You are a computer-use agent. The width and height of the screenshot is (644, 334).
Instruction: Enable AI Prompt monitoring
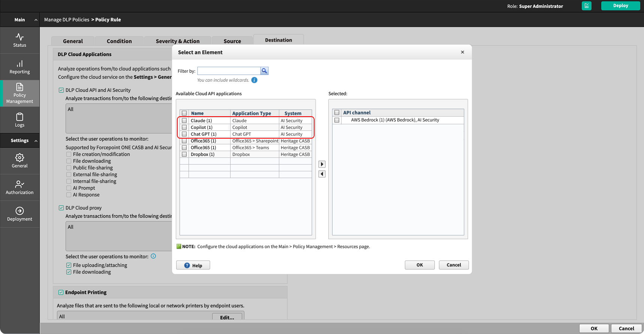tap(69, 188)
